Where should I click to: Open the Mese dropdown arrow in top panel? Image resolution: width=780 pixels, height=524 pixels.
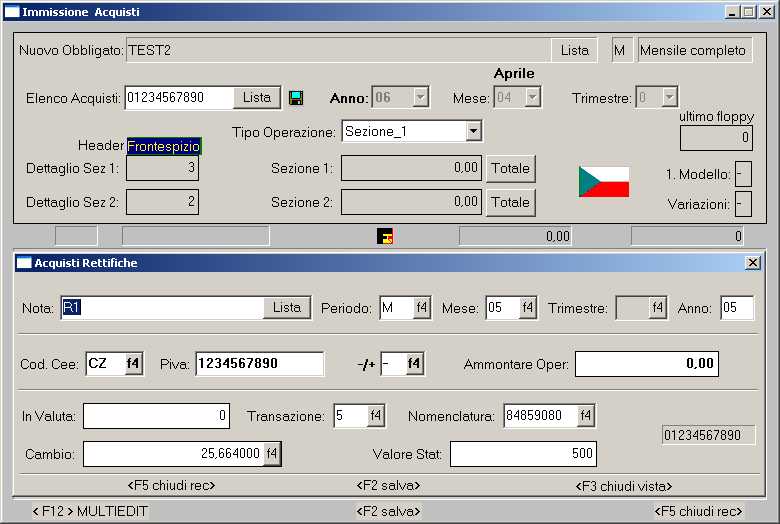coord(533,97)
